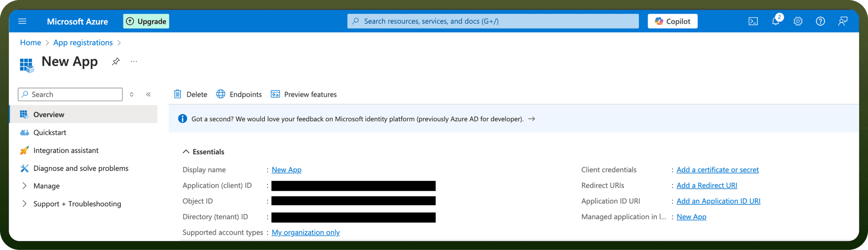Viewport: 868px width, 250px height.
Task: Click the Directory (tenant) ID label
Action: point(215,217)
